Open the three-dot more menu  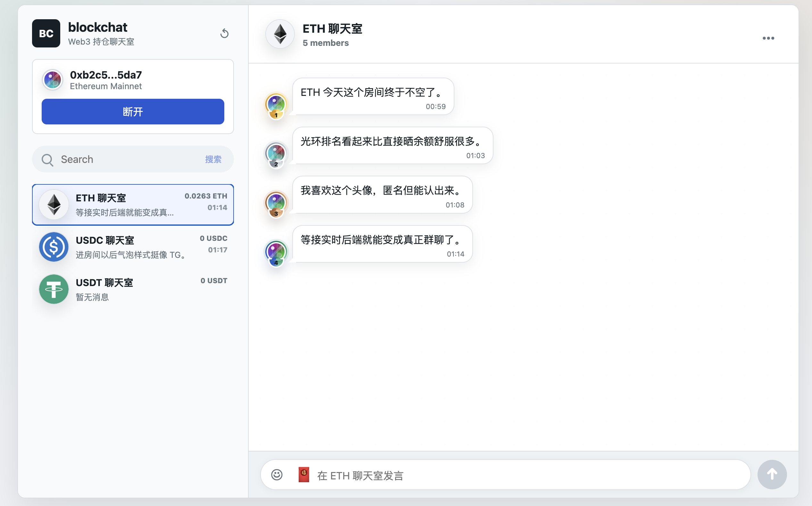pos(768,38)
